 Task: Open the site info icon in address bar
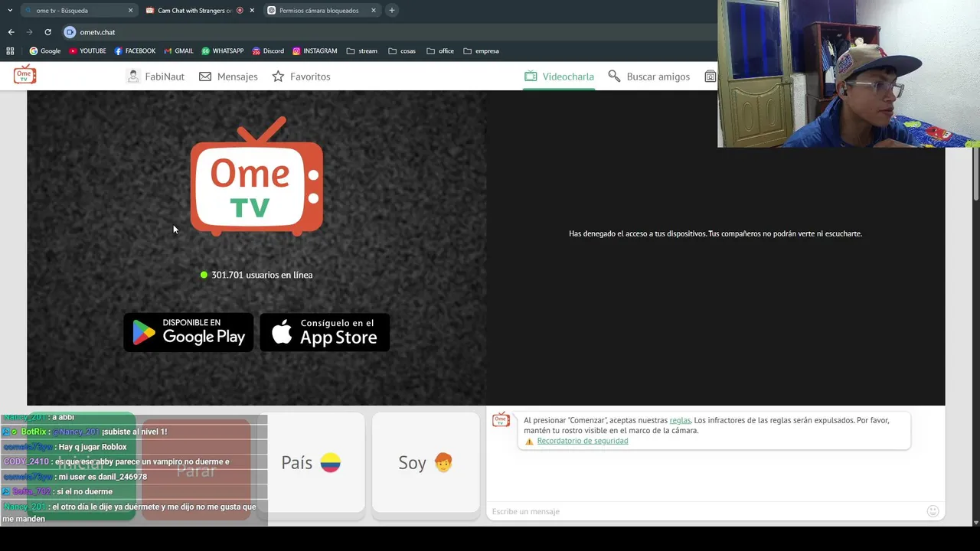click(70, 32)
